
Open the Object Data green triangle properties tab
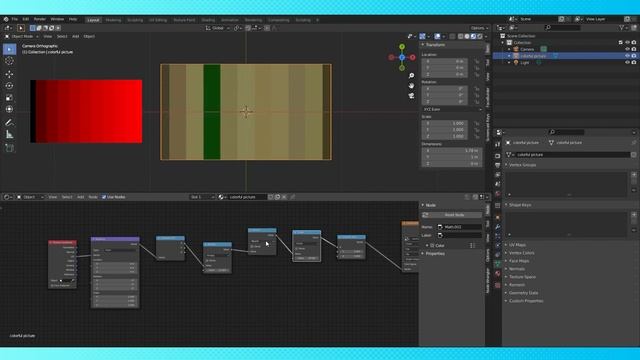pos(498,264)
